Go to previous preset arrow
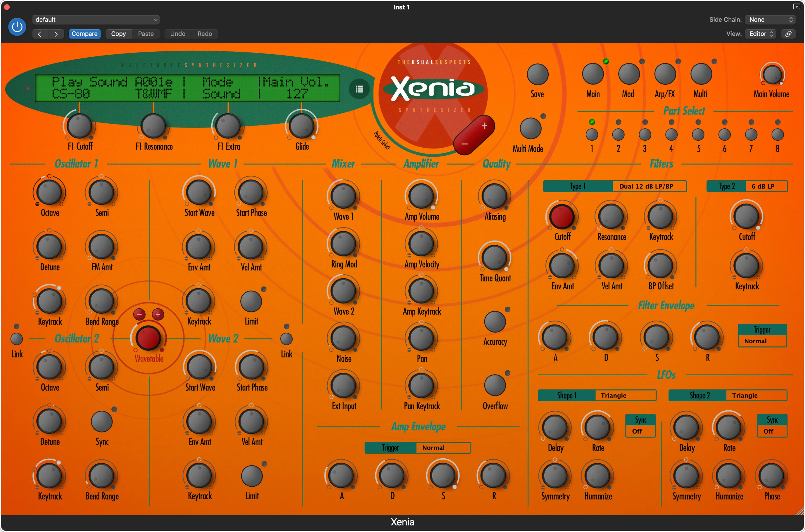The height and width of the screenshot is (532, 805). point(40,34)
